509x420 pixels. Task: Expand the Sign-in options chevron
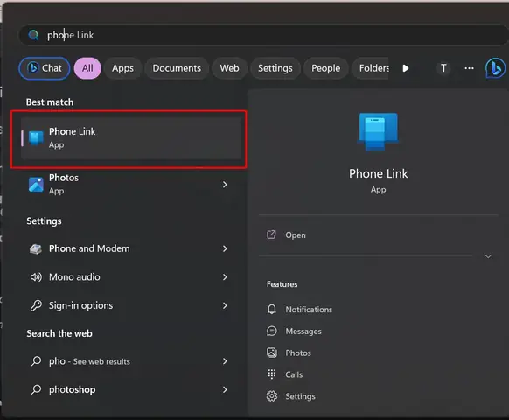(225, 305)
